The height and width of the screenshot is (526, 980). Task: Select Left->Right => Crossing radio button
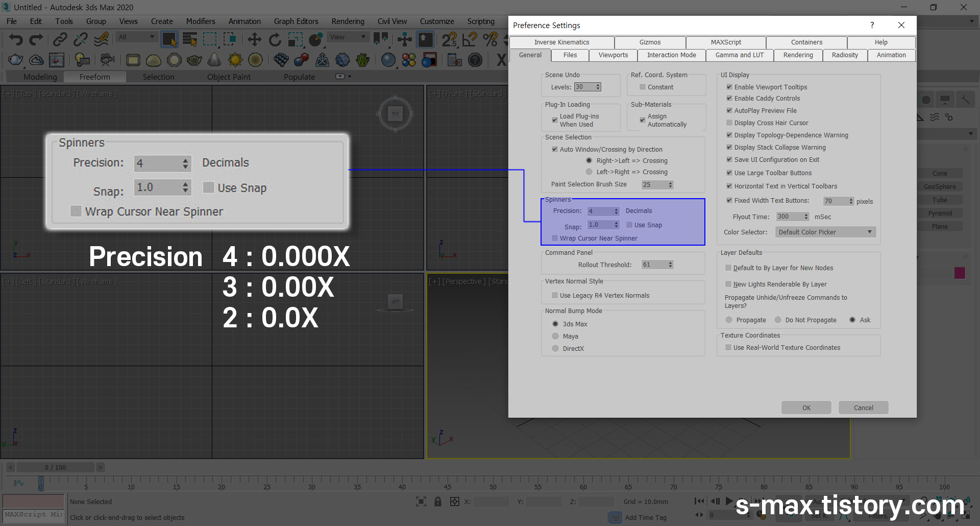(589, 172)
